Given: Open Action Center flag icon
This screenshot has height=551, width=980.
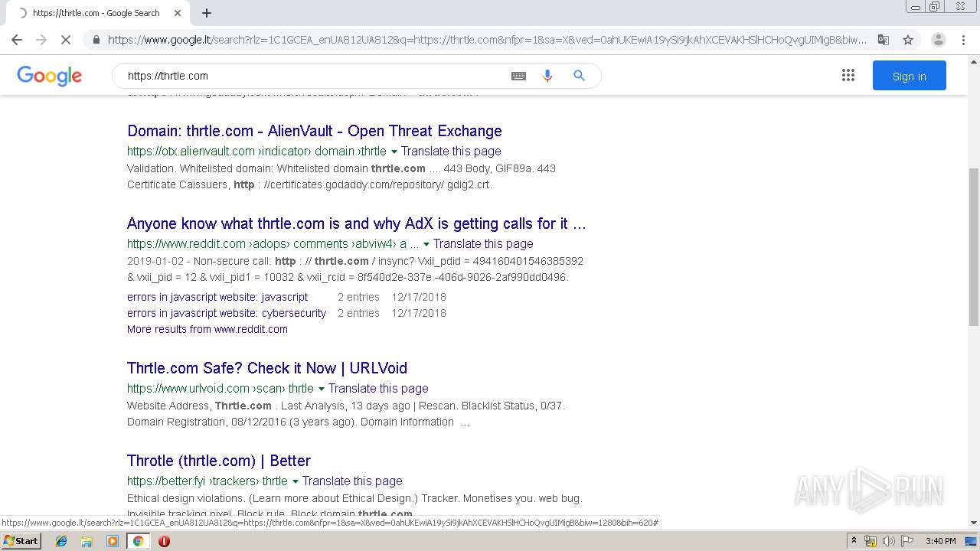Looking at the screenshot, I should click(906, 541).
